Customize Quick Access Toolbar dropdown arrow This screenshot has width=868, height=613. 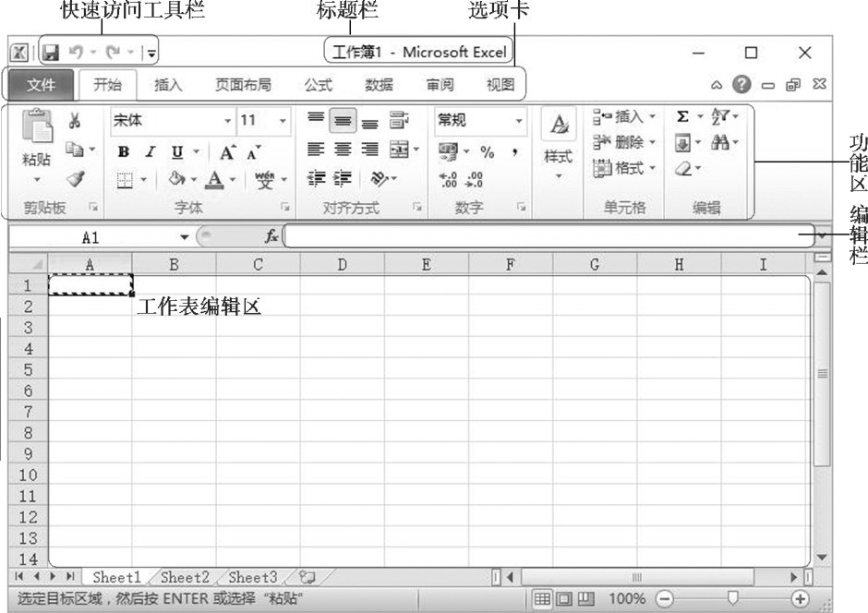tap(151, 54)
